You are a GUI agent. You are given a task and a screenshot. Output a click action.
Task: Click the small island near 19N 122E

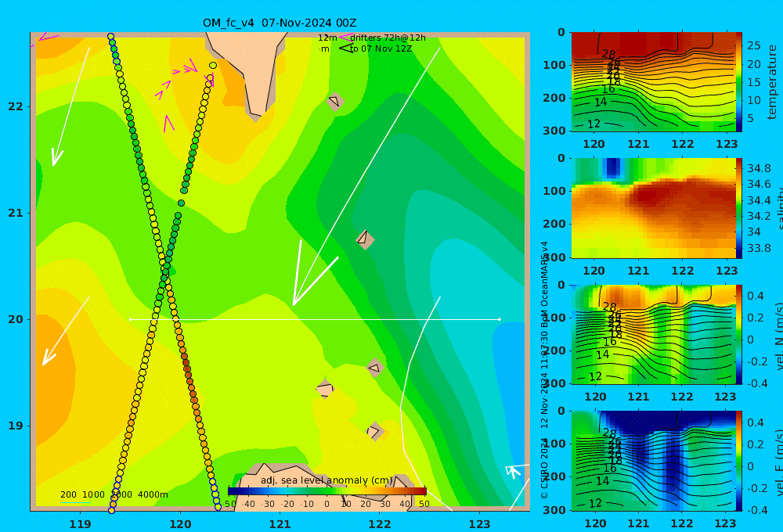point(375,431)
